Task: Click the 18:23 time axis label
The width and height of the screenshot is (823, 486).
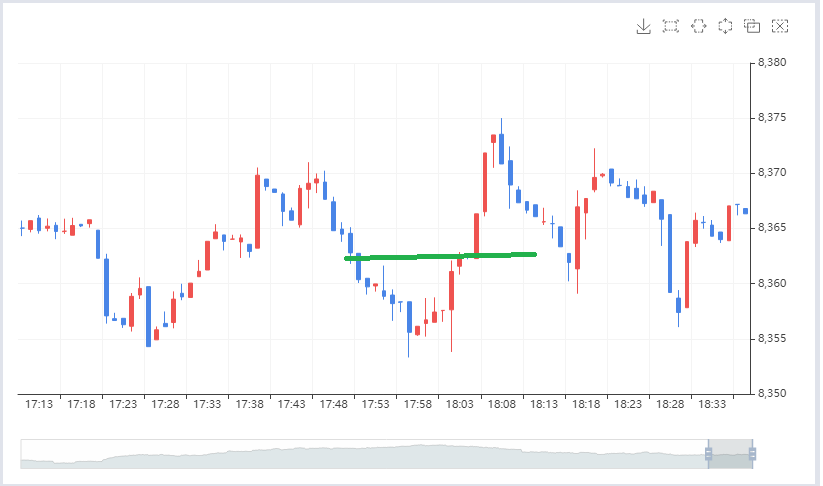Action: pyautogui.click(x=628, y=404)
